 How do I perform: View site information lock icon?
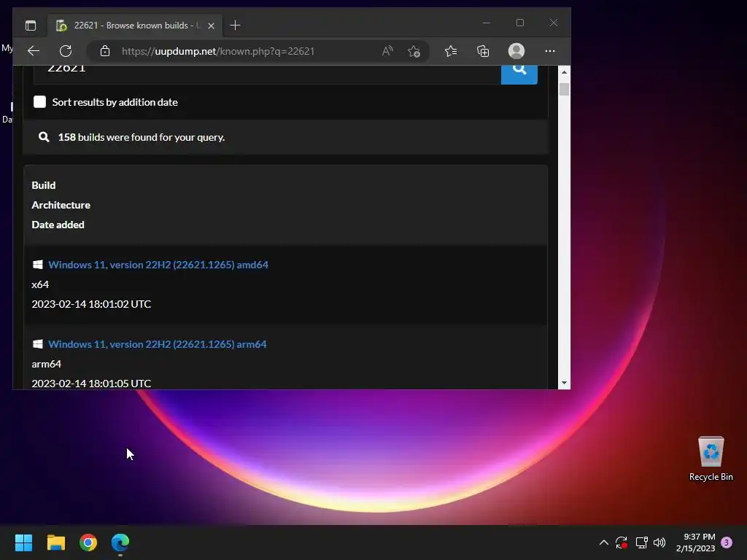click(105, 51)
